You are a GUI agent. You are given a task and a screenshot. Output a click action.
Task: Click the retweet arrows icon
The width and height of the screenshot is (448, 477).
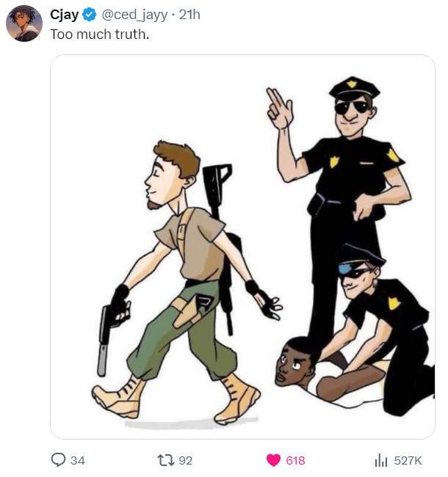(166, 460)
